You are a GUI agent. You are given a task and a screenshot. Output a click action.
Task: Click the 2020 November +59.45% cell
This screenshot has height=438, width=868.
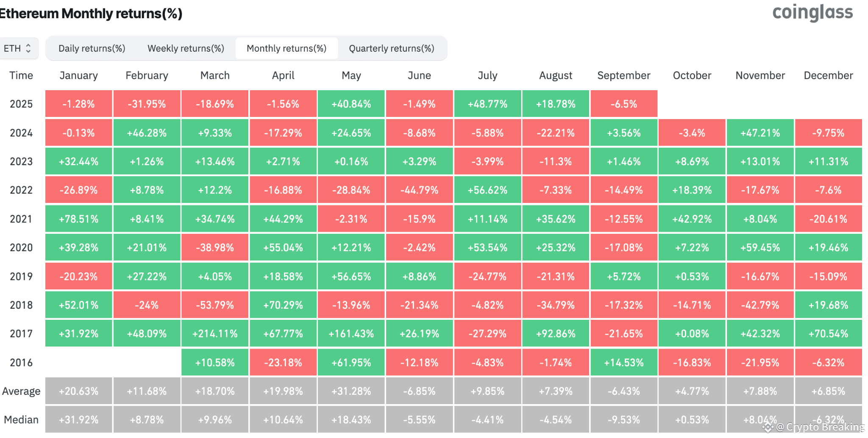760,247
